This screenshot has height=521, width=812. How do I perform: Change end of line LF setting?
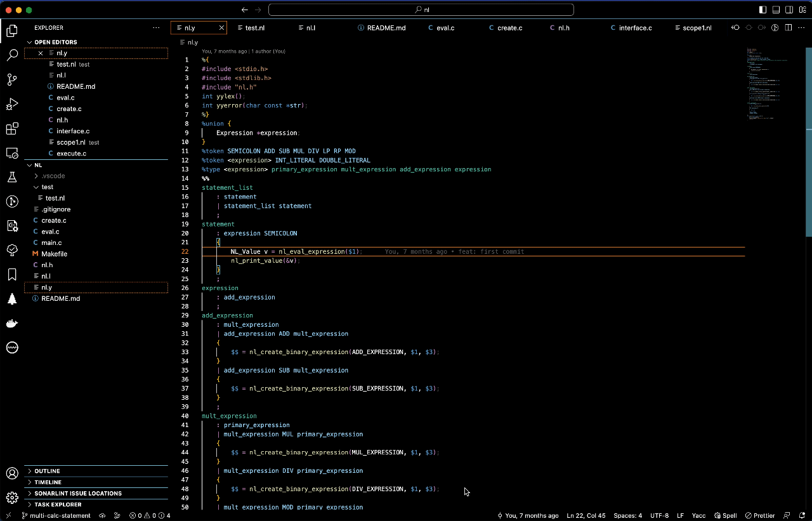pos(680,515)
